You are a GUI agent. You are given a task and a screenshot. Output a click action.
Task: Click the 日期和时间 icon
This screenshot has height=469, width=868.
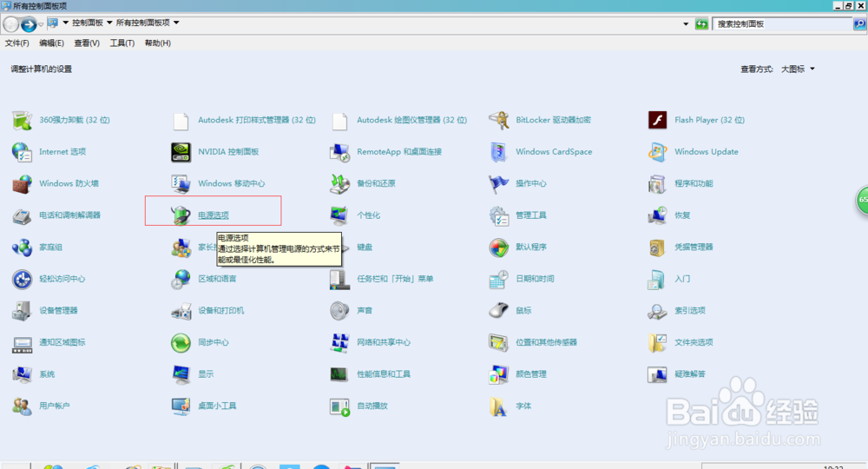point(498,279)
